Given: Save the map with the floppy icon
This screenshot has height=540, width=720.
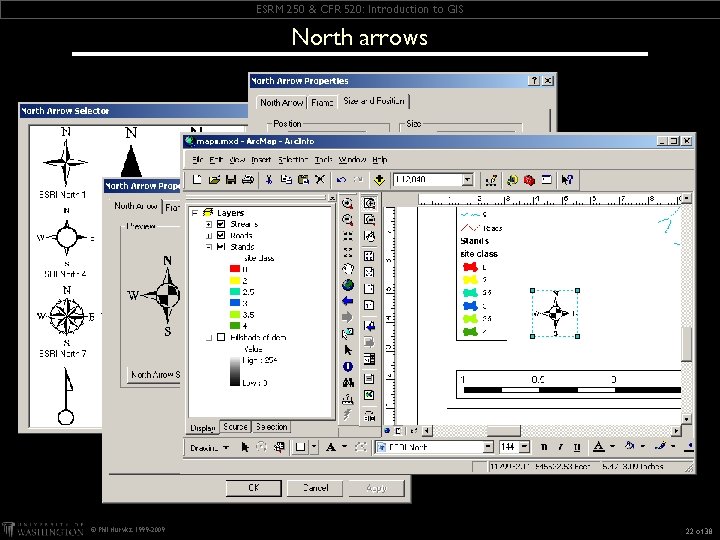Looking at the screenshot, I should pyautogui.click(x=231, y=180).
